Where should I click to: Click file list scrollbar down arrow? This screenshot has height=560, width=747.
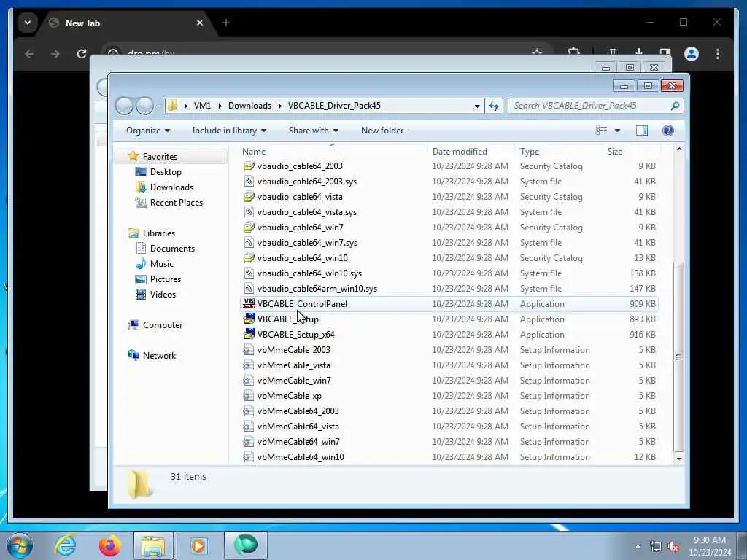pyautogui.click(x=679, y=458)
